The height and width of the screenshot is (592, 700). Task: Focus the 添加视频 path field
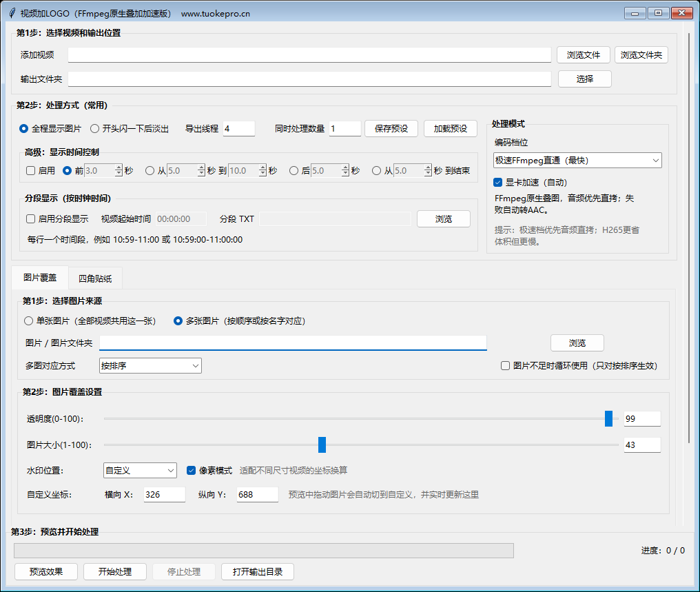(x=309, y=55)
